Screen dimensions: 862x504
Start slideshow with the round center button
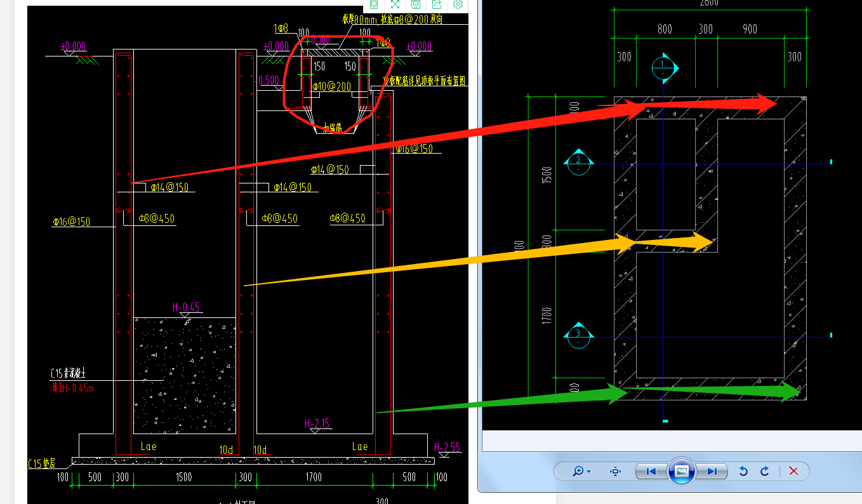coord(681,471)
